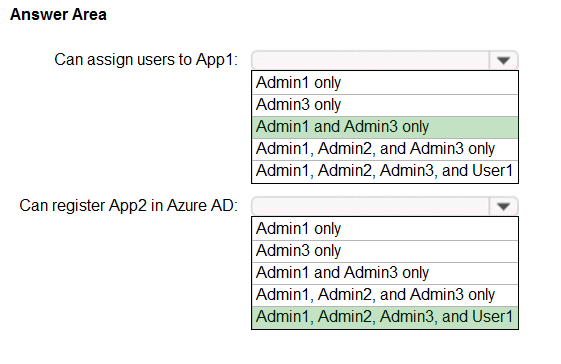Click the empty App2 combo box field
Screen dimensions: 561x364
pyautogui.click(x=371, y=207)
